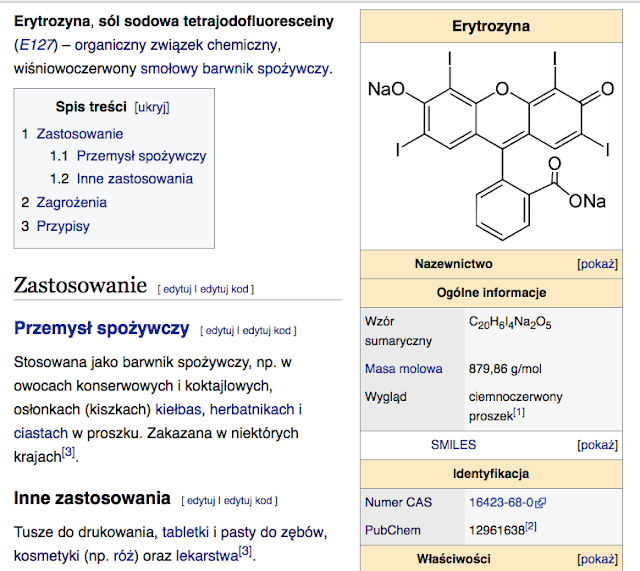
Task: Click the 'Numer CAS' row label
Action: pos(398,502)
